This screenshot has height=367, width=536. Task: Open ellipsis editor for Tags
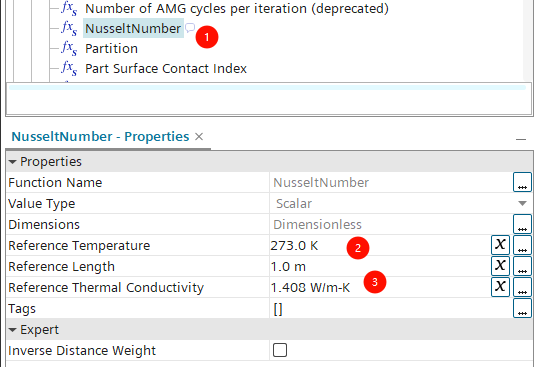pyautogui.click(x=522, y=308)
